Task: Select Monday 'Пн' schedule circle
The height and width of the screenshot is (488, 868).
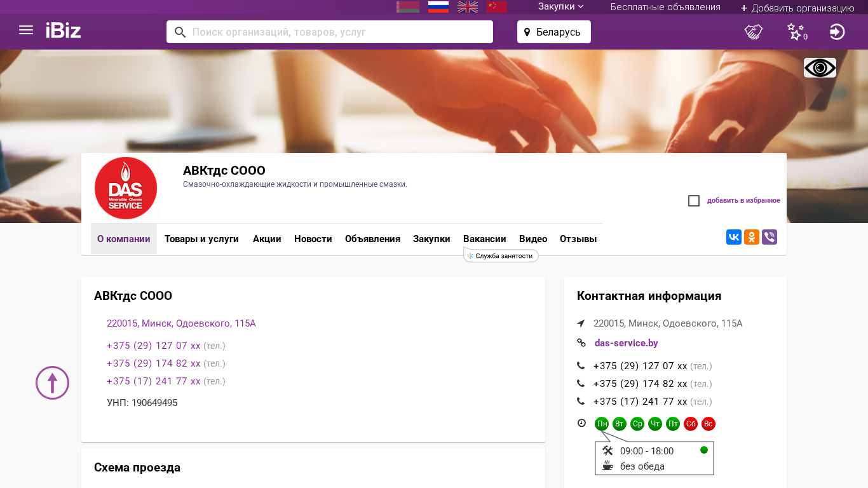Action: (x=602, y=424)
